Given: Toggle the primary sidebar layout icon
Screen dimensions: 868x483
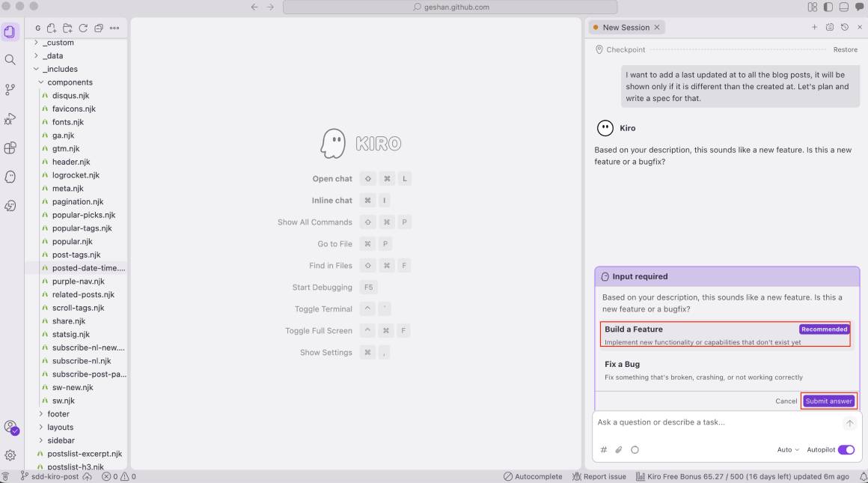Looking at the screenshot, I should [x=828, y=7].
